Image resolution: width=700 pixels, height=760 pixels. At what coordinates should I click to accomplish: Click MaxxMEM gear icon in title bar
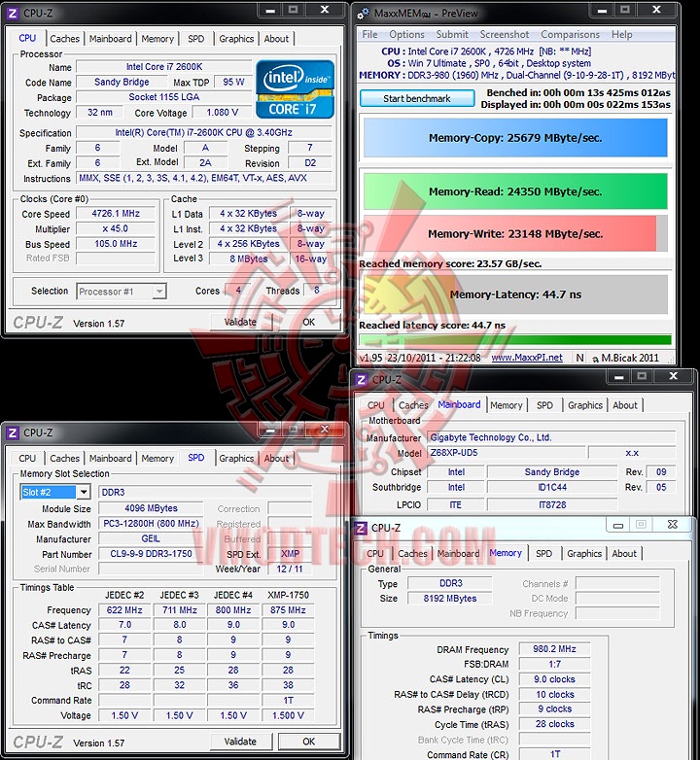pyautogui.click(x=363, y=14)
